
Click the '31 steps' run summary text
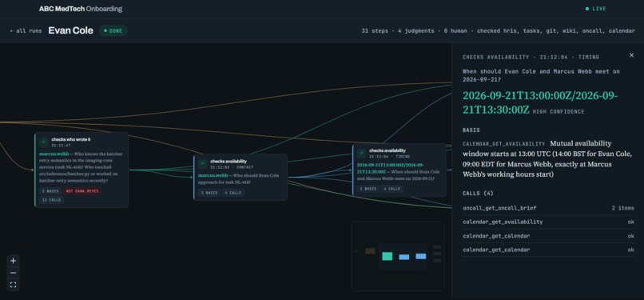[x=376, y=31]
